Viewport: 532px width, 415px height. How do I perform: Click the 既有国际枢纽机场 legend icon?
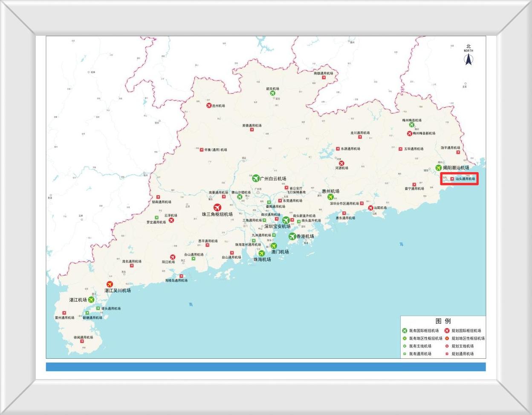405,331
